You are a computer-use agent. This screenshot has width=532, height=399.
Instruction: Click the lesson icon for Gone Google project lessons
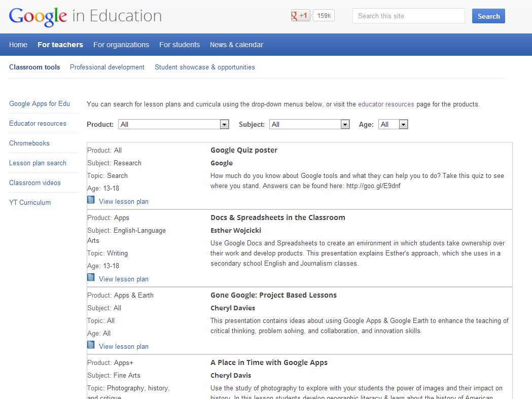90,344
